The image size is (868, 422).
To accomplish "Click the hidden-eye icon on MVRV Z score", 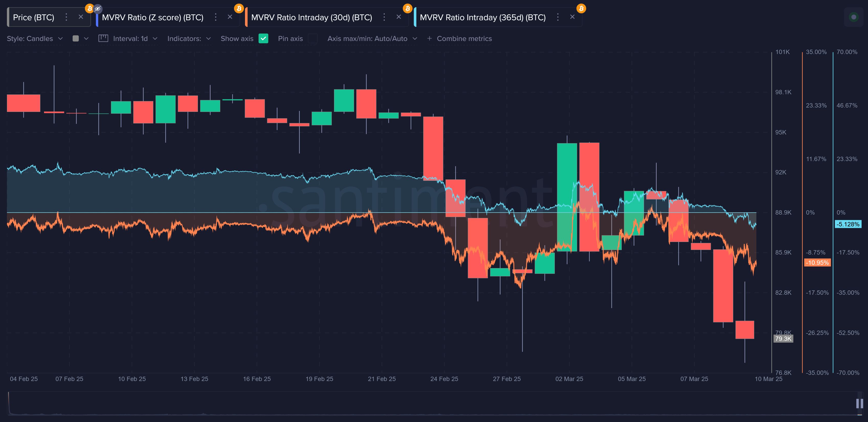I will (x=98, y=8).
